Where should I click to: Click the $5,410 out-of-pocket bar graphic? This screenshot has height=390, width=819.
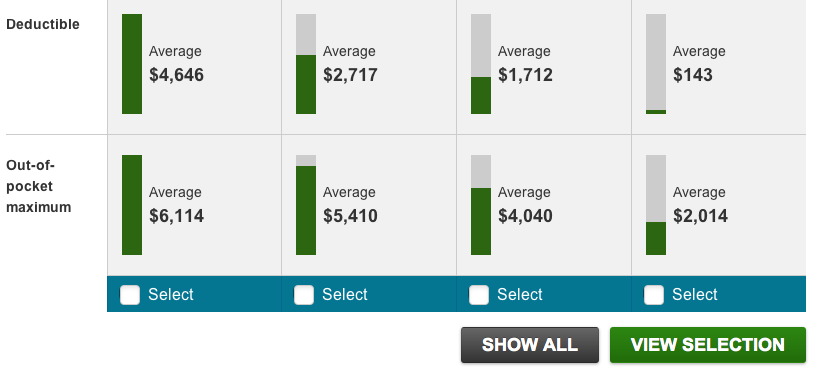point(306,205)
